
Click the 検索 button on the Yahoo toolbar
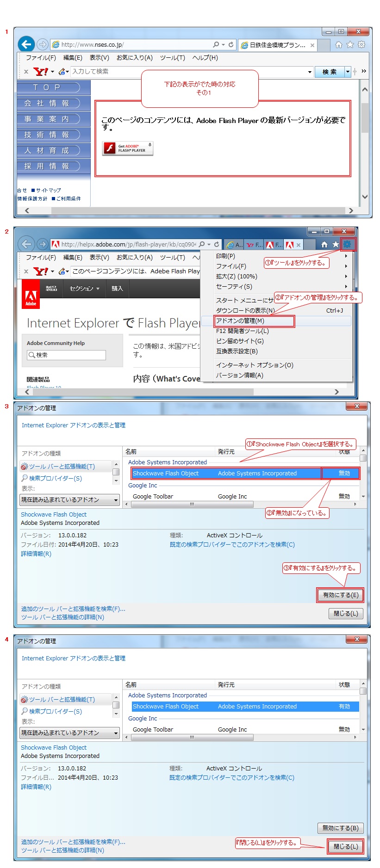click(330, 72)
